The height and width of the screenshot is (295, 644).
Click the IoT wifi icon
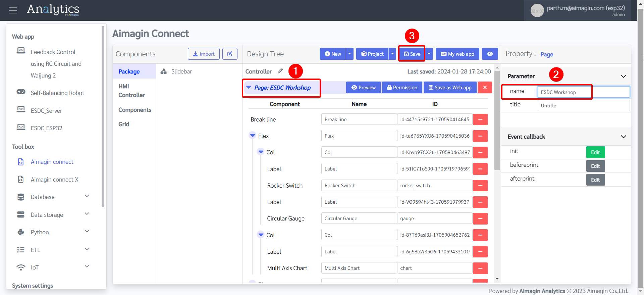click(21, 267)
